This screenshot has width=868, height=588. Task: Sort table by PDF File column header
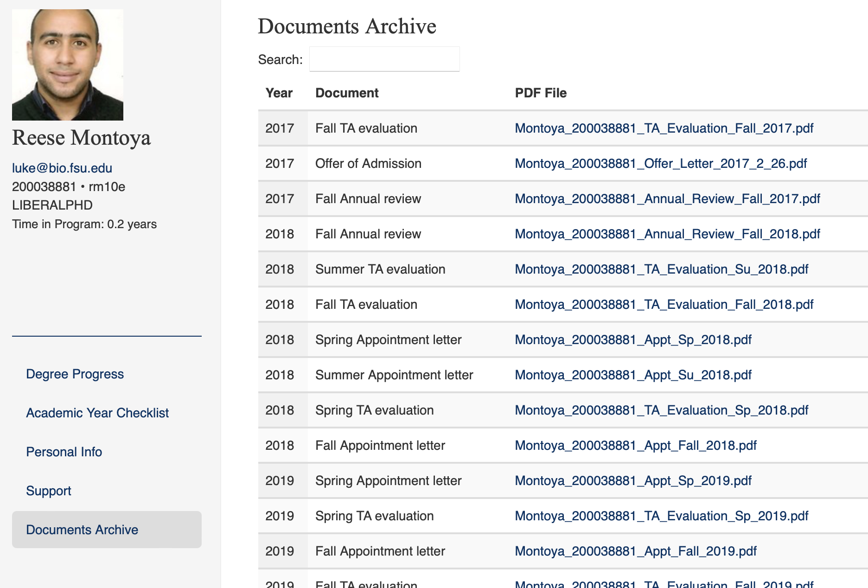[541, 93]
